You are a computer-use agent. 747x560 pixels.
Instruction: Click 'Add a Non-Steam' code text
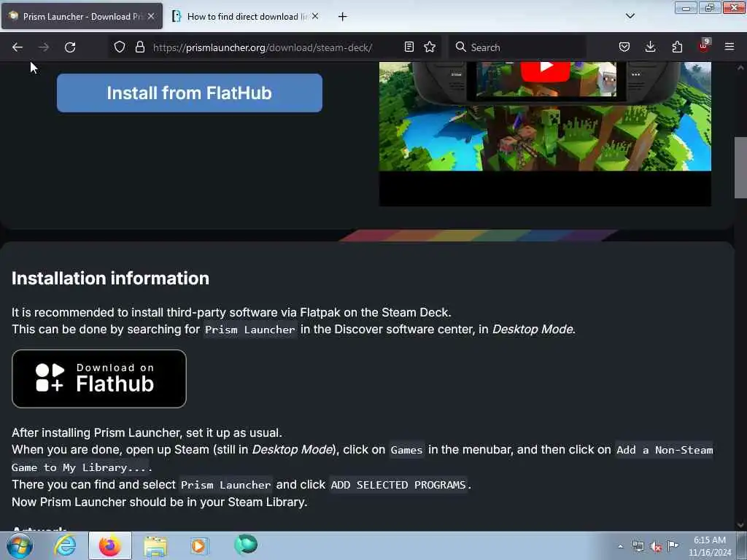pyautogui.click(x=665, y=450)
